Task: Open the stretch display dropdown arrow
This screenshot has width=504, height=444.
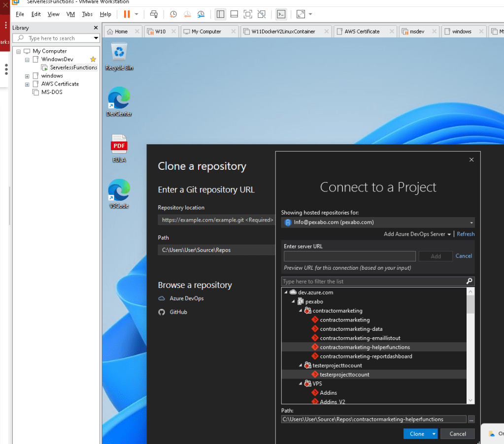Action: coord(310,14)
